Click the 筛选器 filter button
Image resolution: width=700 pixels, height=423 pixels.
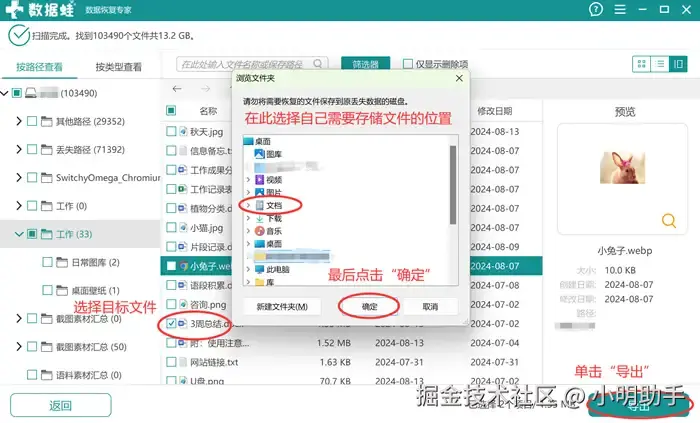point(366,64)
